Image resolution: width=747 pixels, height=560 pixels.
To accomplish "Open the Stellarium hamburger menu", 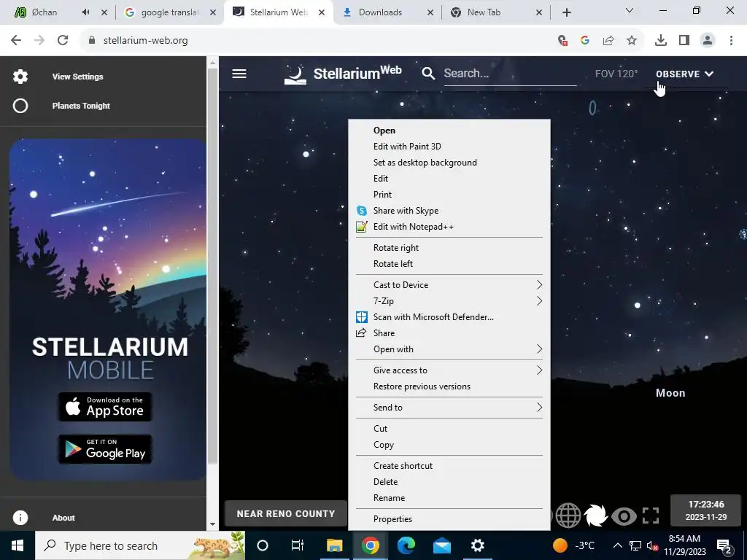I will 239,74.
